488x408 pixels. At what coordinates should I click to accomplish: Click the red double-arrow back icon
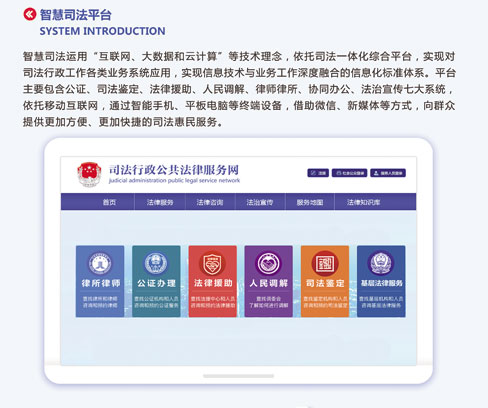30,14
